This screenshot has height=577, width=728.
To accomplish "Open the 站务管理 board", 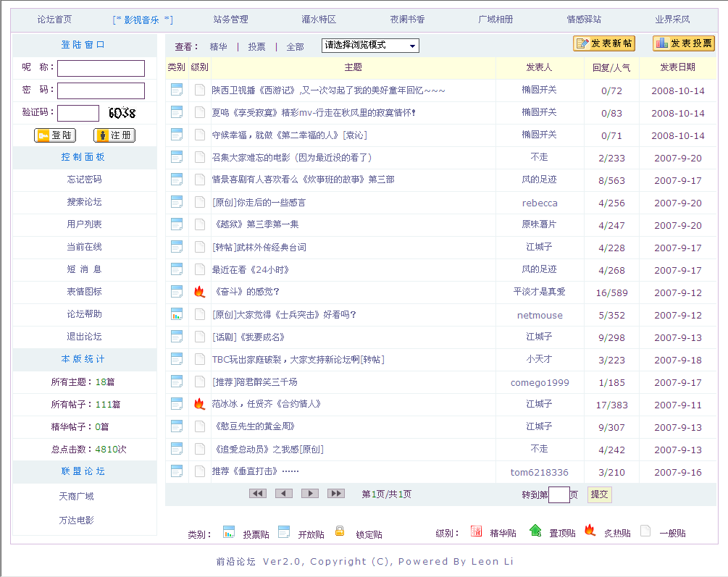I will (231, 20).
